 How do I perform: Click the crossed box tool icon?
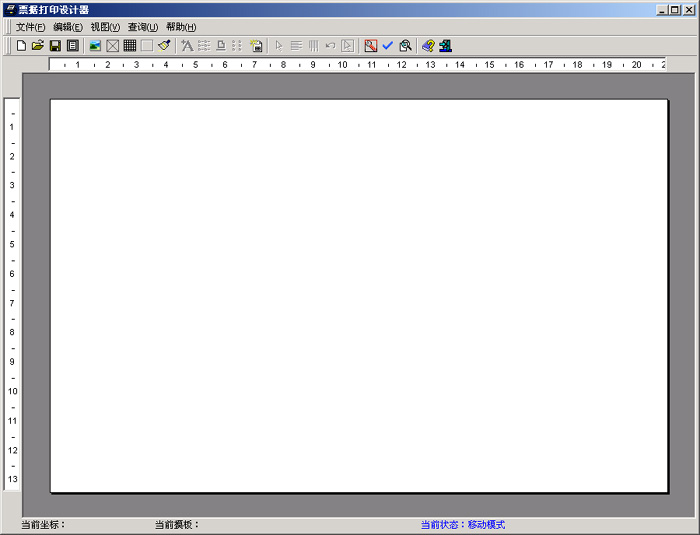click(113, 46)
